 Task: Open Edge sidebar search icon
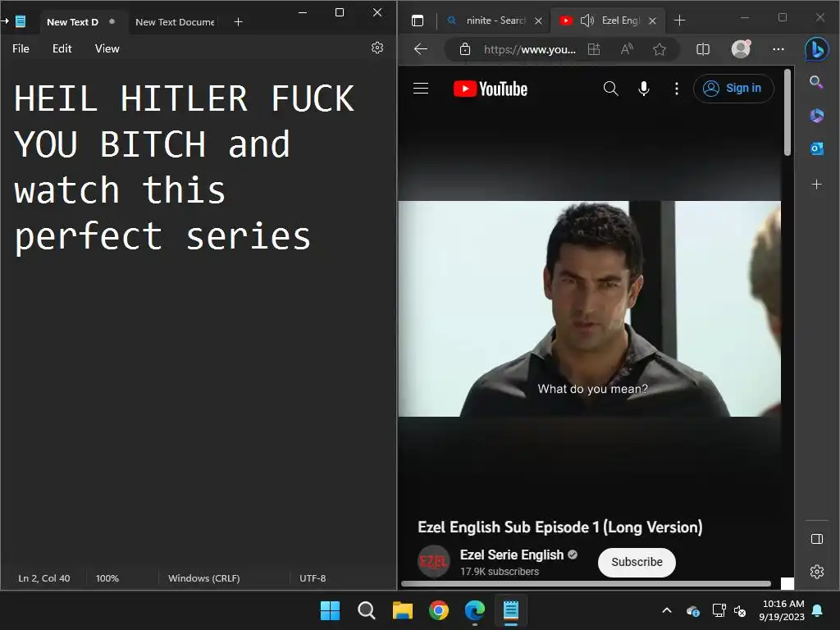coord(816,82)
